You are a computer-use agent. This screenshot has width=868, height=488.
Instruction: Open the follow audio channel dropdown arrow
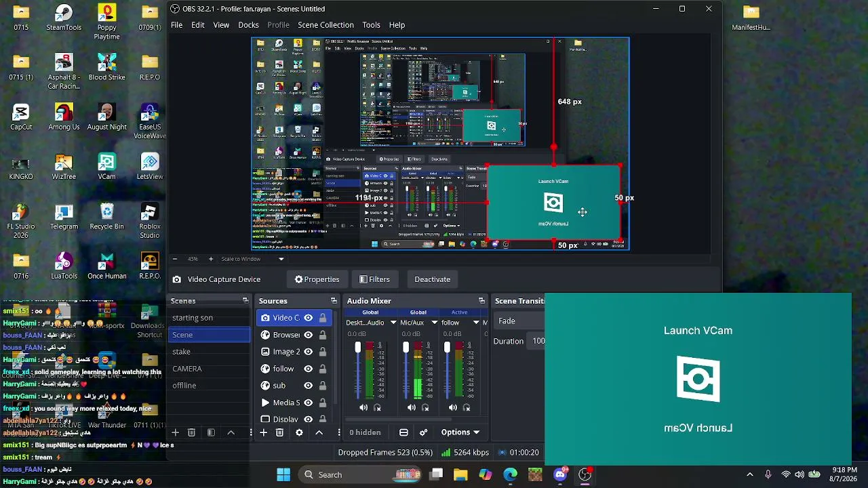click(476, 323)
